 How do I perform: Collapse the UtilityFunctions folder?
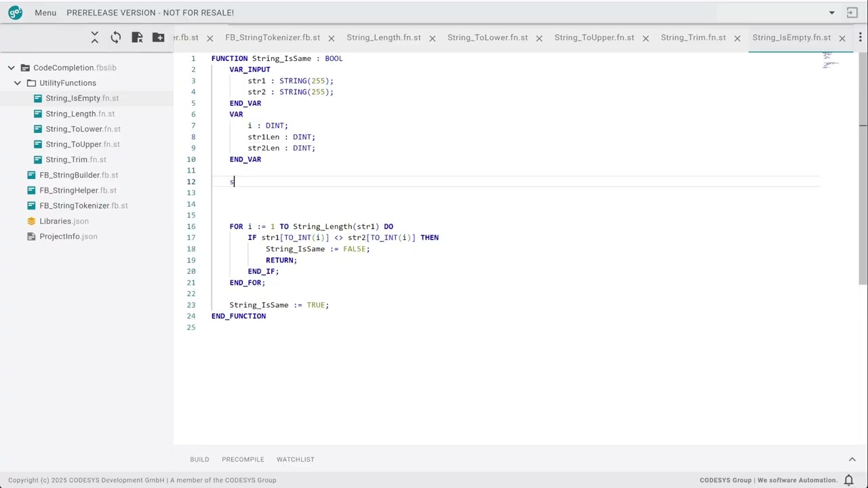click(18, 83)
